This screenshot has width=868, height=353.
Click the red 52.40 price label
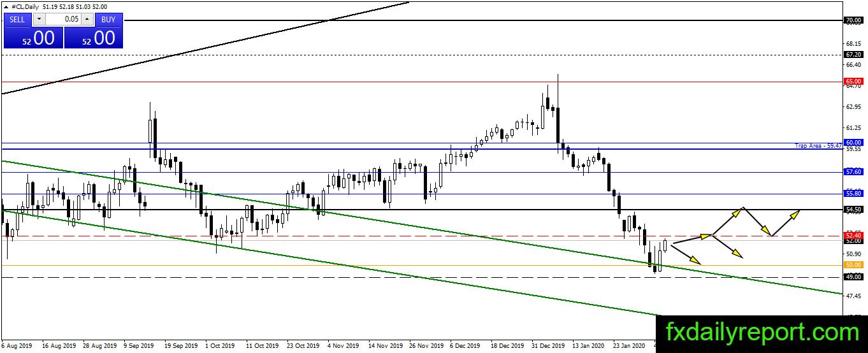tap(853, 236)
